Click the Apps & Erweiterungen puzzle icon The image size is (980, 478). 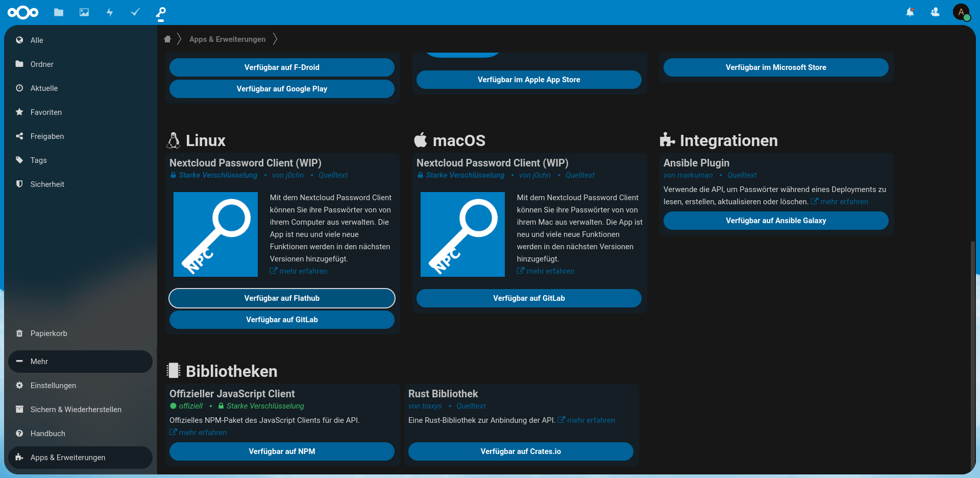pyautogui.click(x=19, y=457)
